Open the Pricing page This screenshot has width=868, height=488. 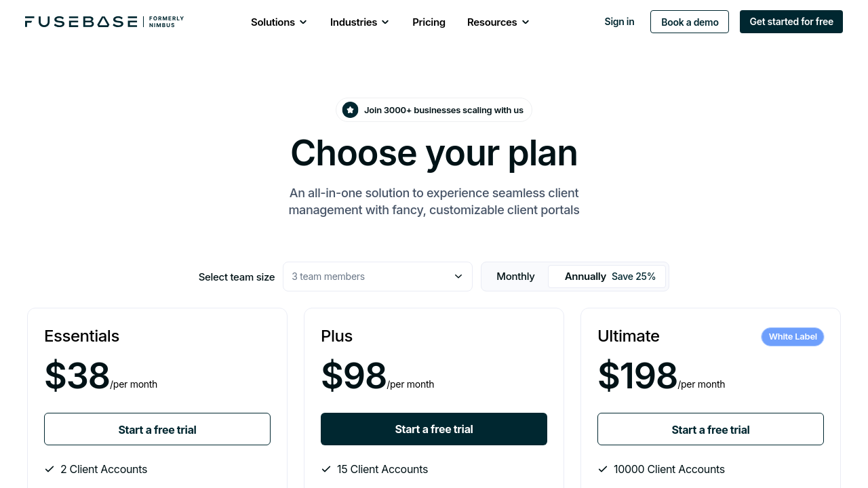click(x=429, y=22)
